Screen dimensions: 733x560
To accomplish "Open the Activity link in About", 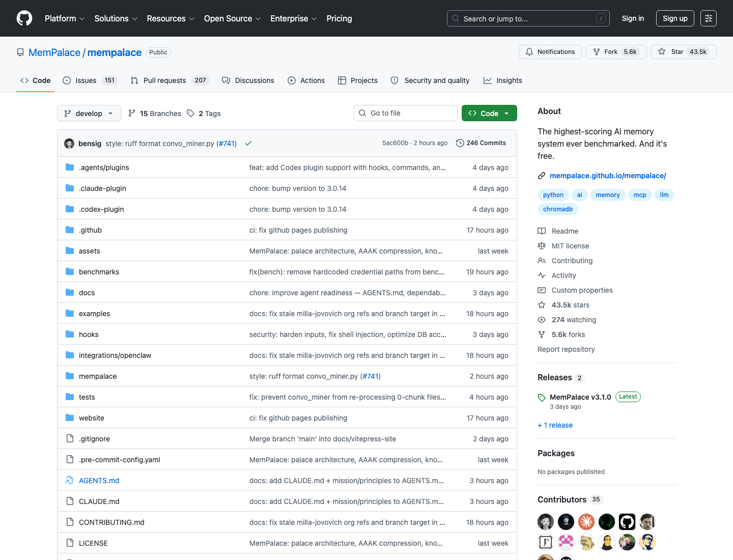I will (x=564, y=275).
